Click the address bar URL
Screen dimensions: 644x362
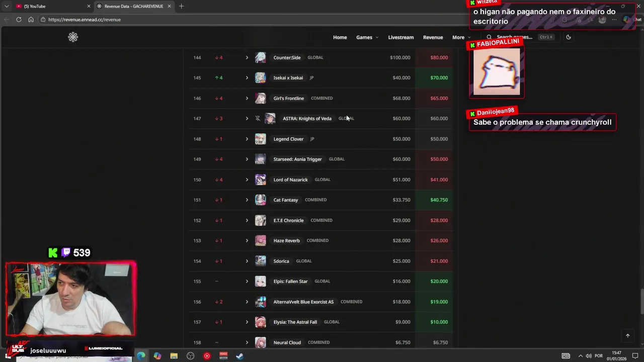coord(85,20)
